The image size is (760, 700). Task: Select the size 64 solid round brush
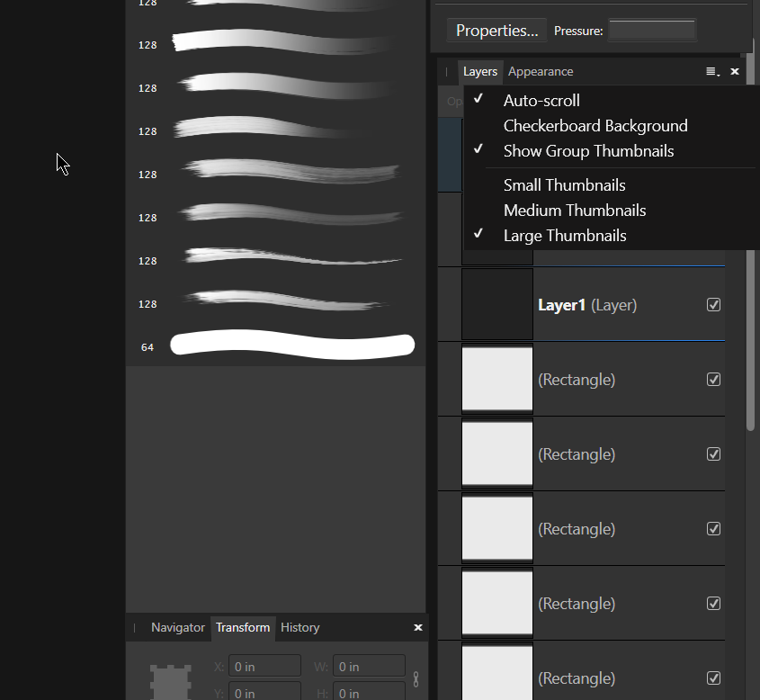pos(292,346)
